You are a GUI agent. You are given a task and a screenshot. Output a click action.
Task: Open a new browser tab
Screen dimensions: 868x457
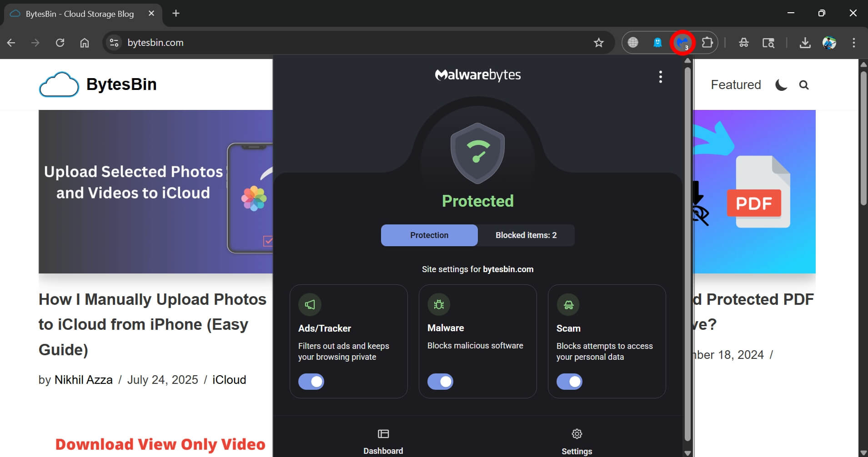(176, 14)
